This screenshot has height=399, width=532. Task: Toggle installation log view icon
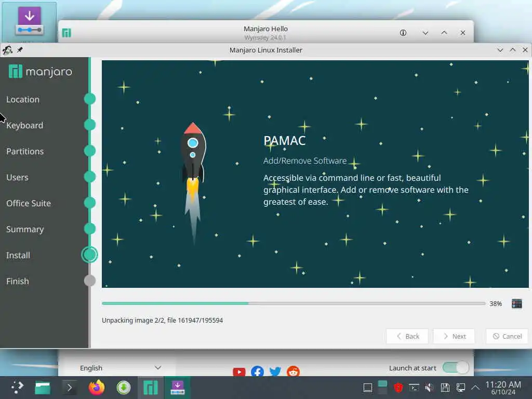517,303
